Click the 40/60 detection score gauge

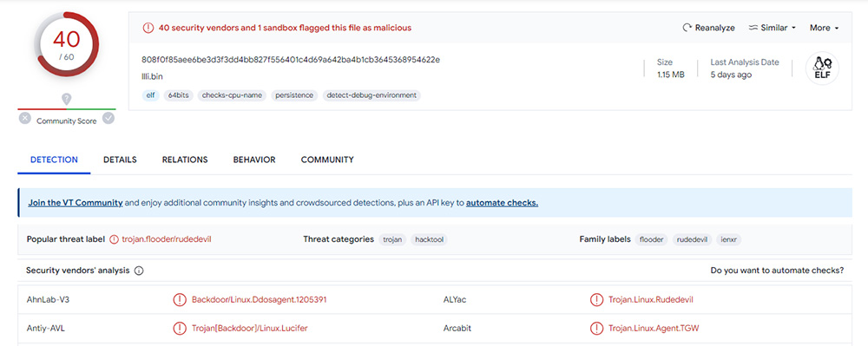(67, 45)
